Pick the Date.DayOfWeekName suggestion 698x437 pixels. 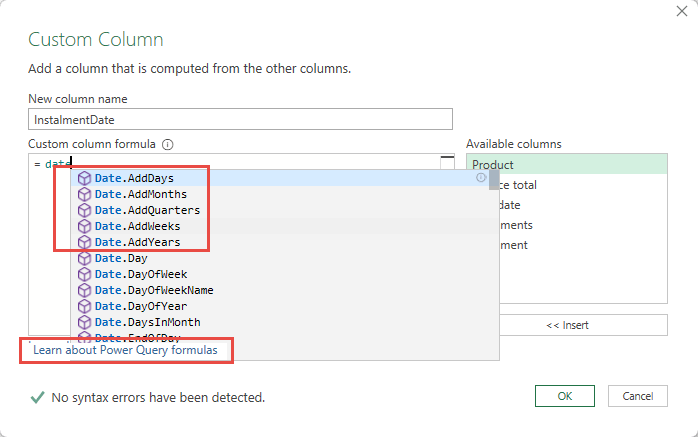153,290
